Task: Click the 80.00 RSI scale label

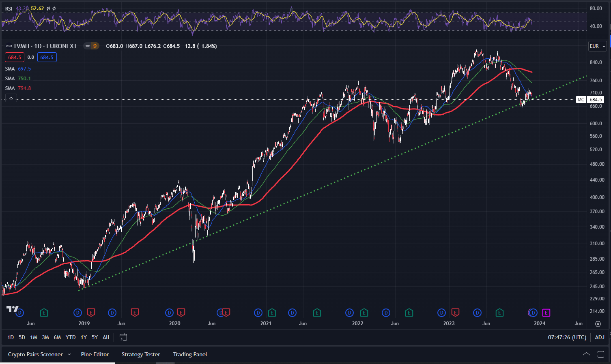Action: coord(596,9)
